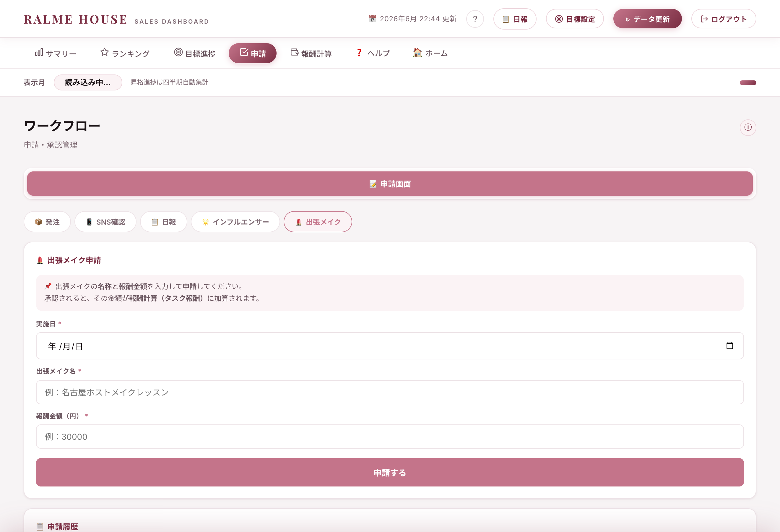Click the question mark help icon in header
Screen dimensions: 780x532
pyautogui.click(x=475, y=19)
